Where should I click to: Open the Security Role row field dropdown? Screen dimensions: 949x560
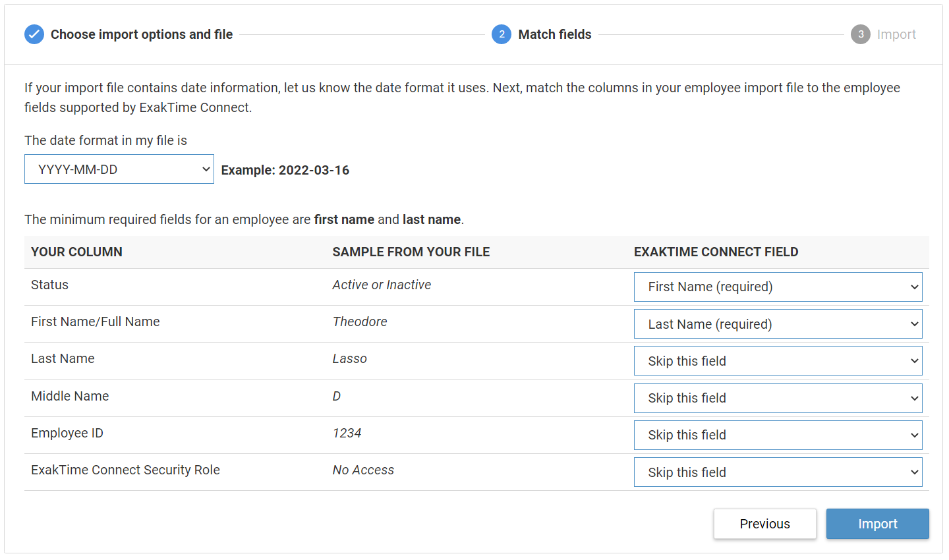coord(778,472)
